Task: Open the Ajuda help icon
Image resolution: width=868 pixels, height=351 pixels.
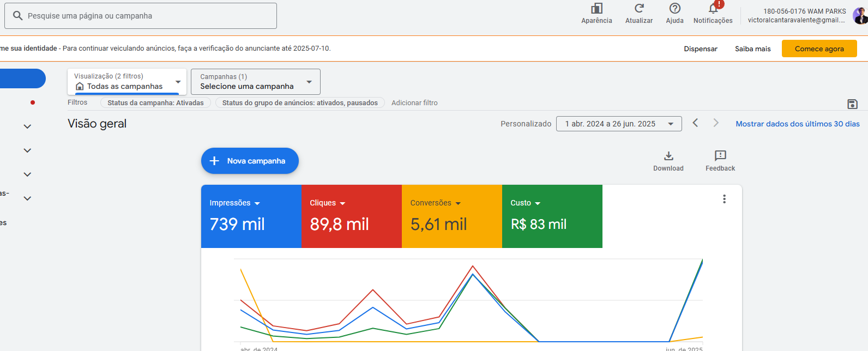Action: click(x=674, y=9)
